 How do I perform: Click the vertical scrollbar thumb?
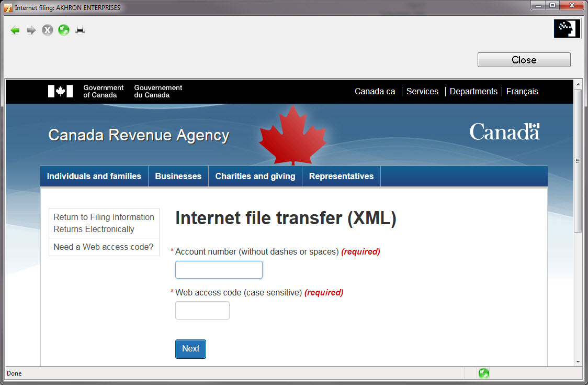pos(578,161)
